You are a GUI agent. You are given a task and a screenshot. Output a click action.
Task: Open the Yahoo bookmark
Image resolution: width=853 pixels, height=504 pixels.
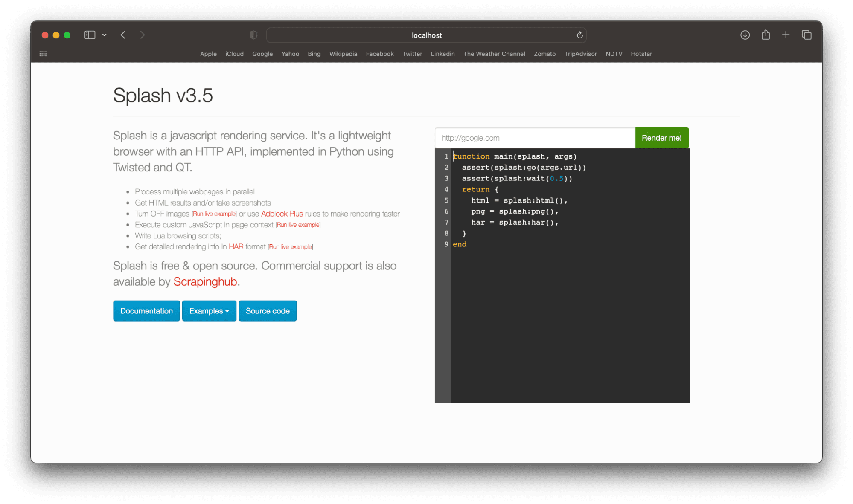[290, 54]
